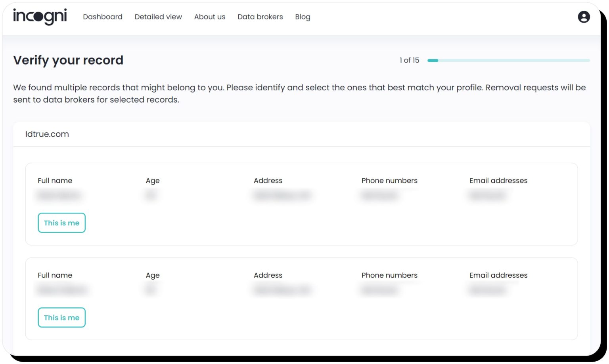
Task: Select the Dashboard menu item
Action: click(x=102, y=17)
